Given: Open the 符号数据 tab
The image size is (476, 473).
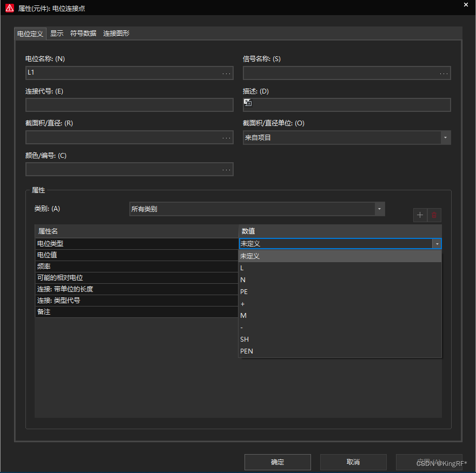Looking at the screenshot, I should coord(83,34).
